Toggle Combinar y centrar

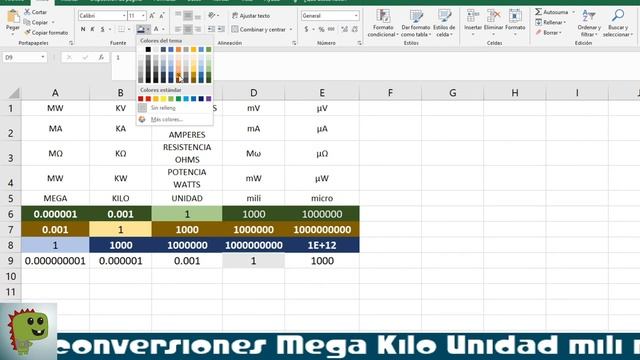pos(259,29)
